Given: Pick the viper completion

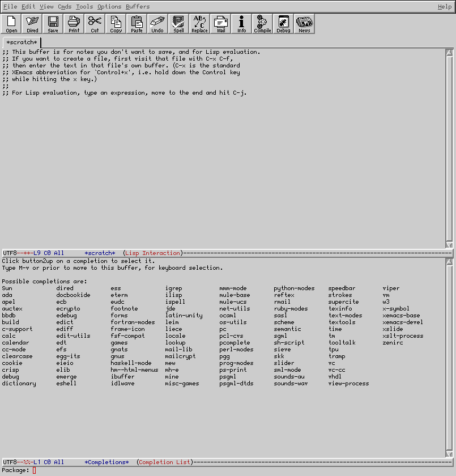Looking at the screenshot, I should (391, 288).
